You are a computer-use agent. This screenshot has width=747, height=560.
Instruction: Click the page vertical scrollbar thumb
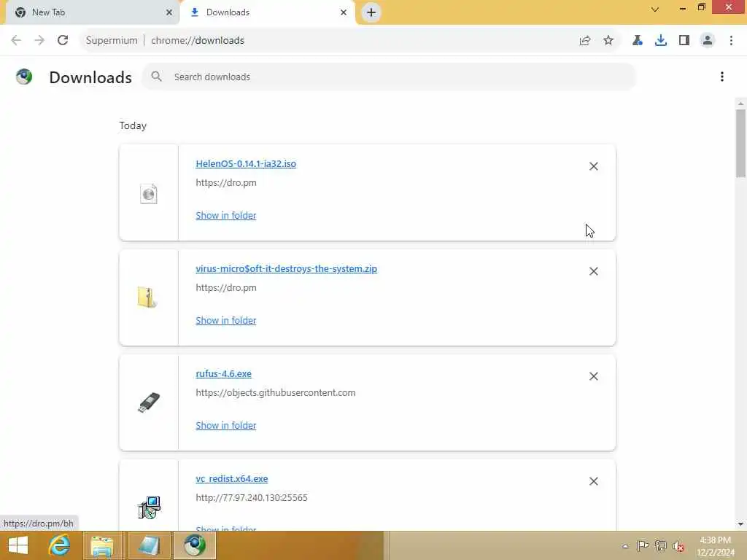(x=740, y=143)
